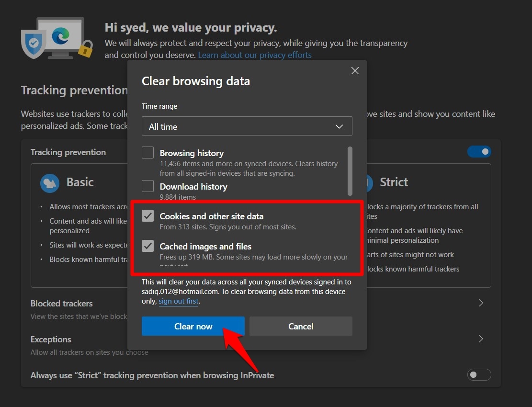Open Learn about our privacy efforts link
The image size is (532, 407).
point(255,55)
